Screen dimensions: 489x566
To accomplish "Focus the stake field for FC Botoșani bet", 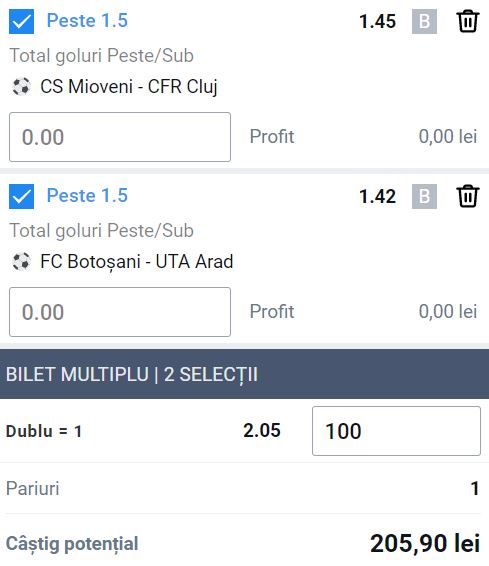I will 120,312.
